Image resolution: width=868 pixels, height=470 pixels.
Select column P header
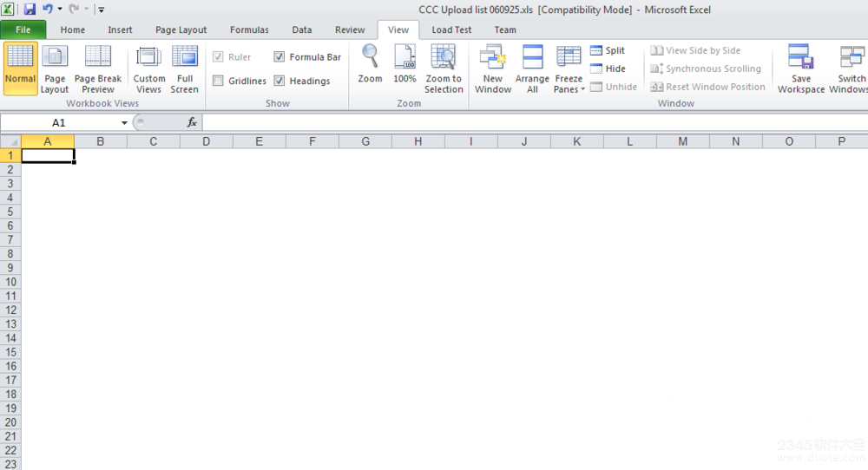[x=841, y=141]
